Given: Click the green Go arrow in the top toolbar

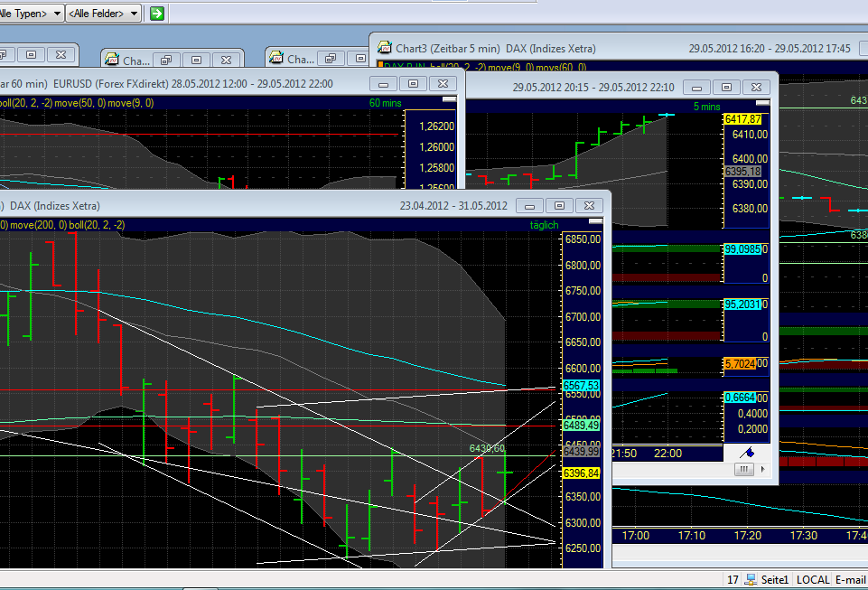Looking at the screenshot, I should point(155,13).
